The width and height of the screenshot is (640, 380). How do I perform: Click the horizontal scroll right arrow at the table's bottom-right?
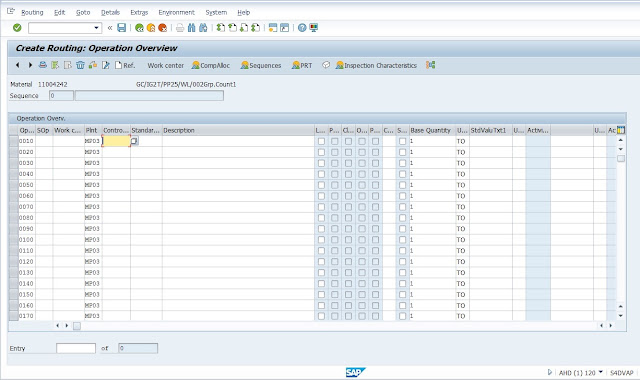[x=611, y=325]
